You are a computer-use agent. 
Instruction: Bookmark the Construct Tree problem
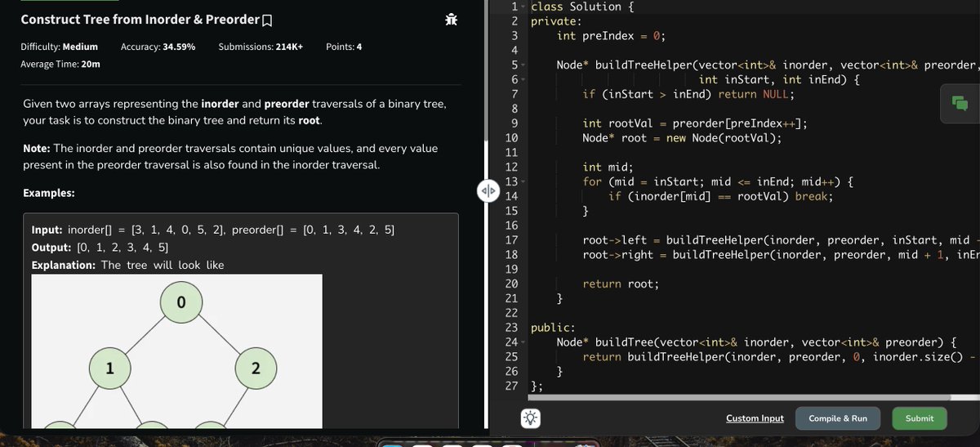[x=267, y=20]
